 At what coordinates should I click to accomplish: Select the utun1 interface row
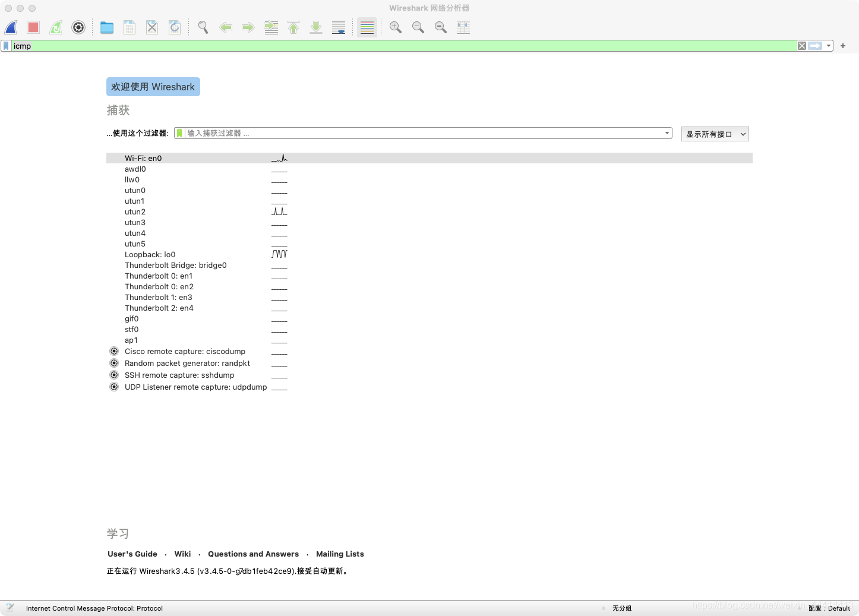pyautogui.click(x=429, y=201)
